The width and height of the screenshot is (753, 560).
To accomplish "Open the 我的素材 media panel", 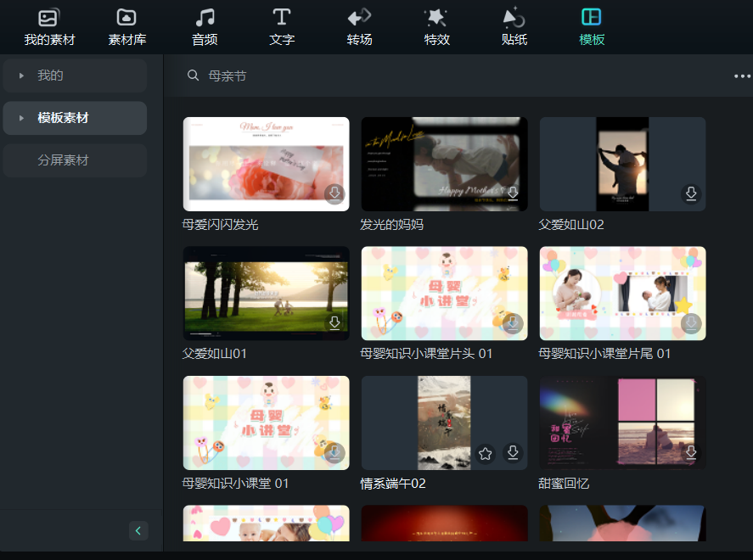I will click(x=49, y=27).
